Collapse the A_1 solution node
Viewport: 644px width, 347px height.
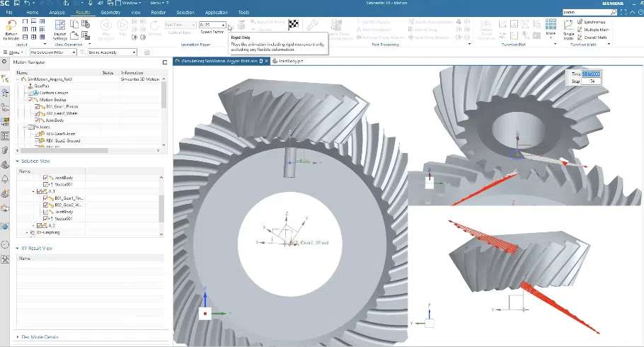(x=34, y=191)
